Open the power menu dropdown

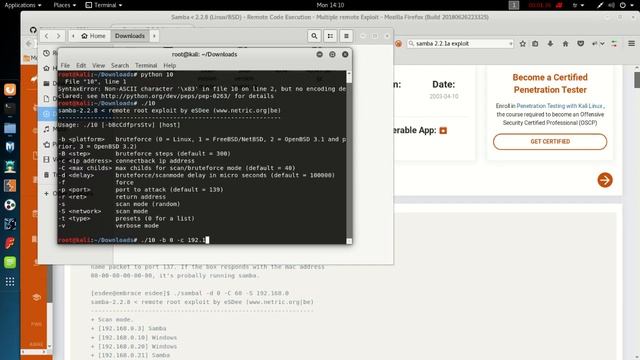(626, 5)
